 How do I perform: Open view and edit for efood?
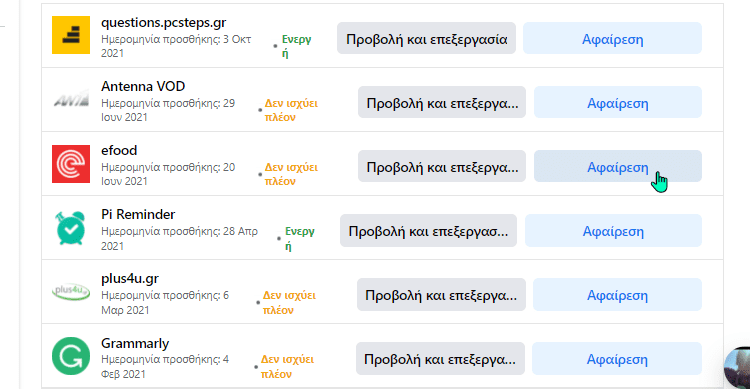pyautogui.click(x=441, y=167)
